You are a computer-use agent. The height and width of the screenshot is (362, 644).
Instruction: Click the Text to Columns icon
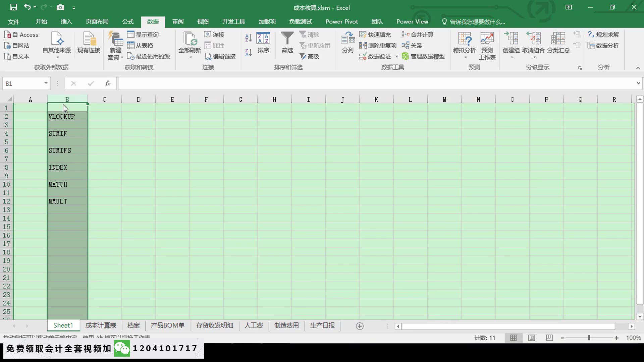[348, 39]
